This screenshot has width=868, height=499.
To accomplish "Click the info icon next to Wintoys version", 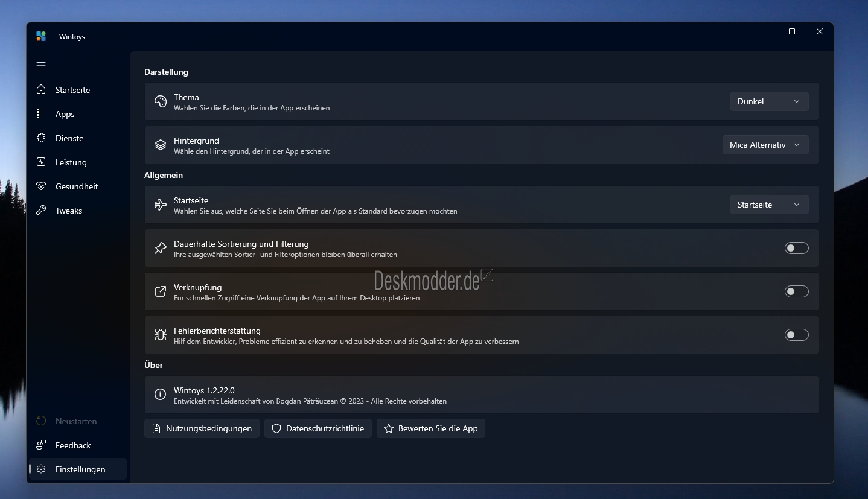I will click(x=160, y=395).
